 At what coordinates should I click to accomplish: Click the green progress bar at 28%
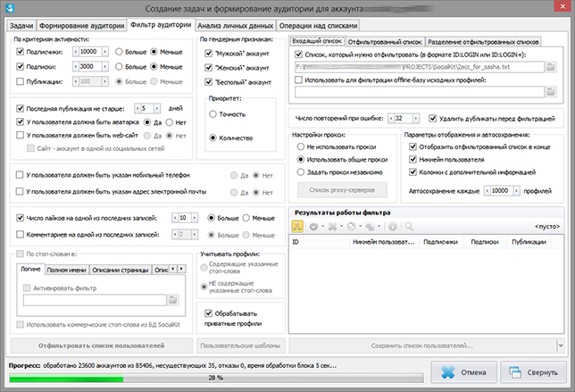point(216,378)
